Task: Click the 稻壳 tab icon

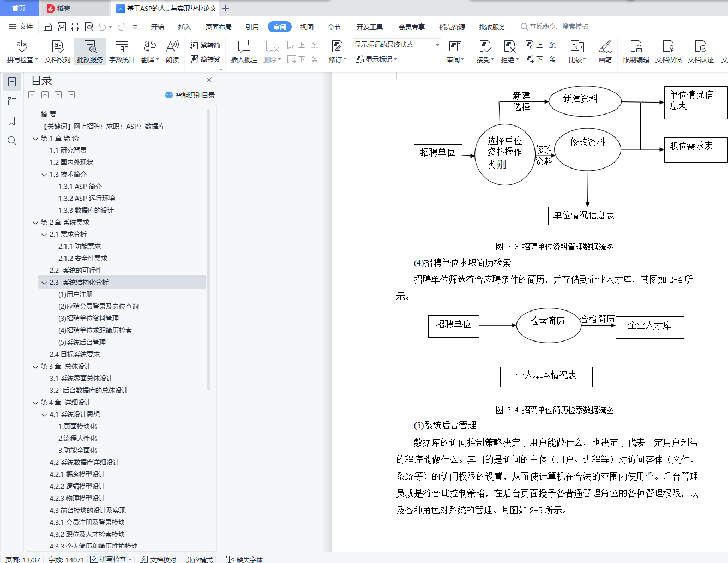Action: point(51,8)
